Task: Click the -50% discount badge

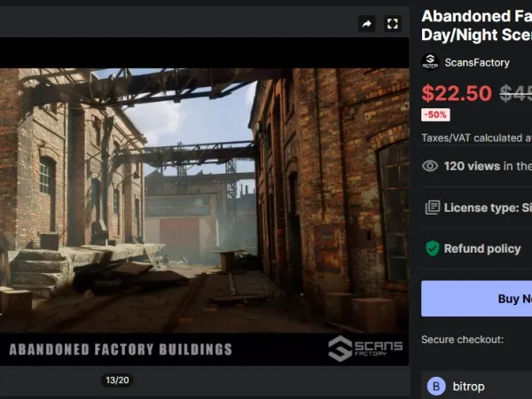Action: coord(435,114)
